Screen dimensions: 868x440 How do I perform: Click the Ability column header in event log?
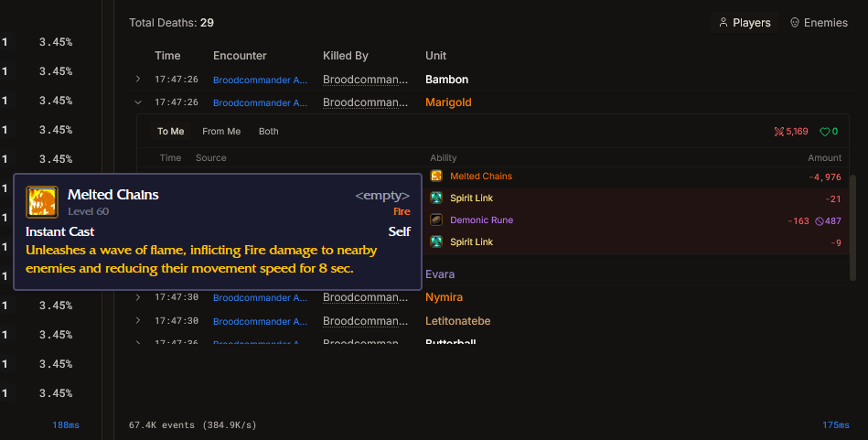(444, 157)
